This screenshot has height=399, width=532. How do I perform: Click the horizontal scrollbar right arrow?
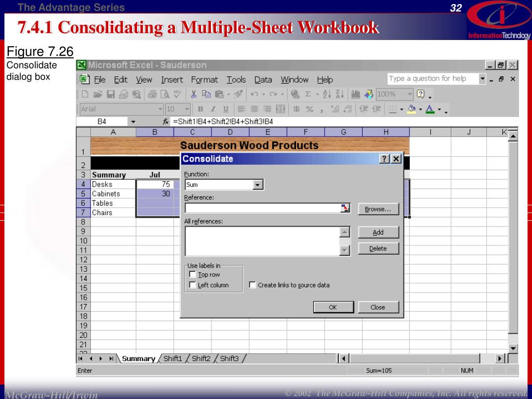(x=499, y=358)
